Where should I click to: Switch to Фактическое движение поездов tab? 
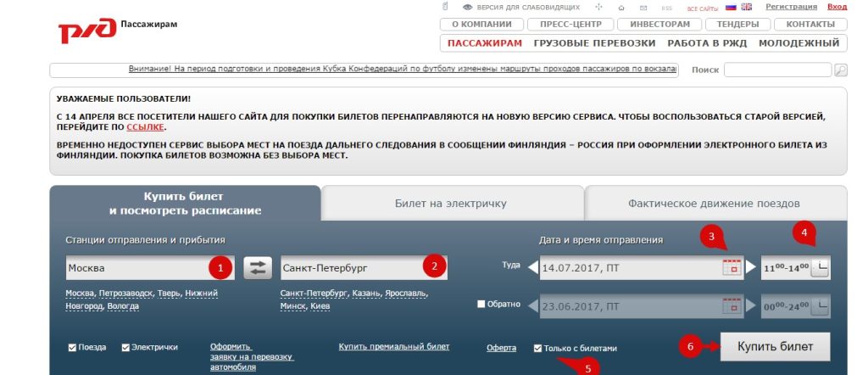(x=714, y=204)
